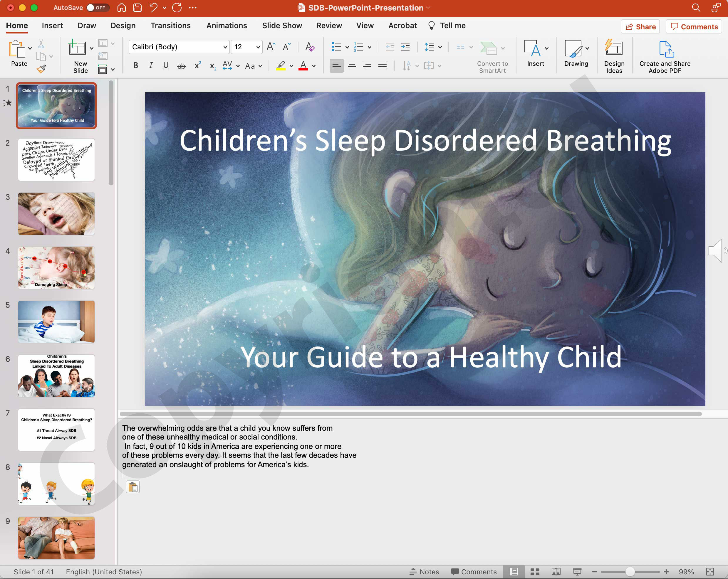Click the Redo icon
728x579 pixels.
pos(177,8)
